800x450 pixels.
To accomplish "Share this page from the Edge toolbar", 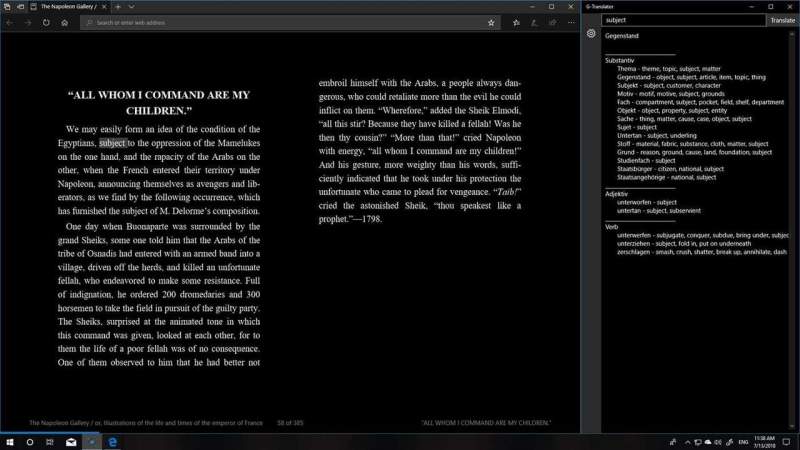I will tap(553, 22).
